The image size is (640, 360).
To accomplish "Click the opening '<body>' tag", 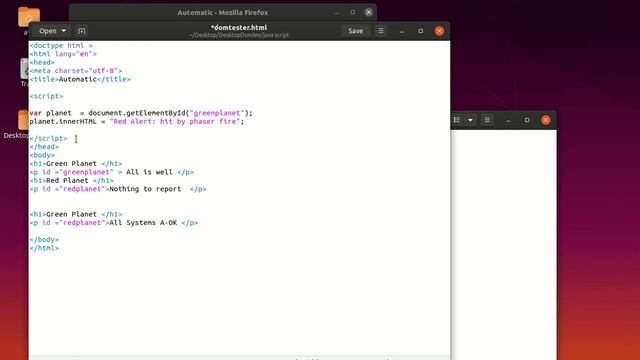I will pos(42,155).
